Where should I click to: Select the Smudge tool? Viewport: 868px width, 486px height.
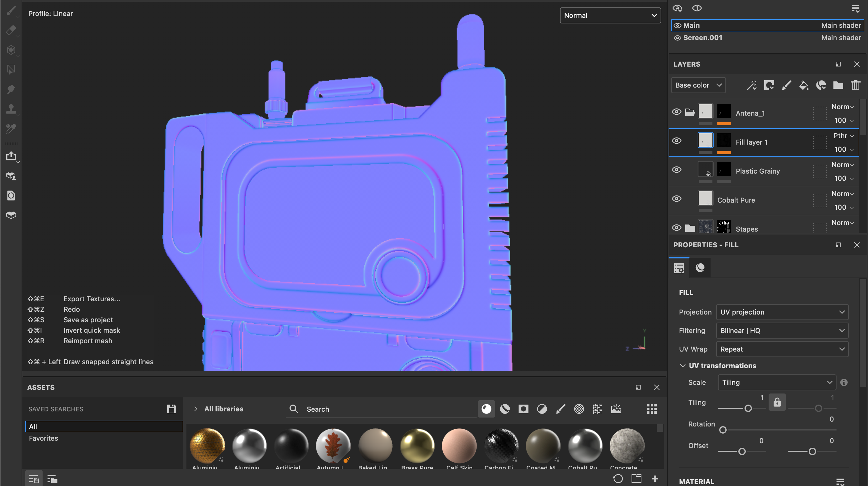[x=11, y=89]
